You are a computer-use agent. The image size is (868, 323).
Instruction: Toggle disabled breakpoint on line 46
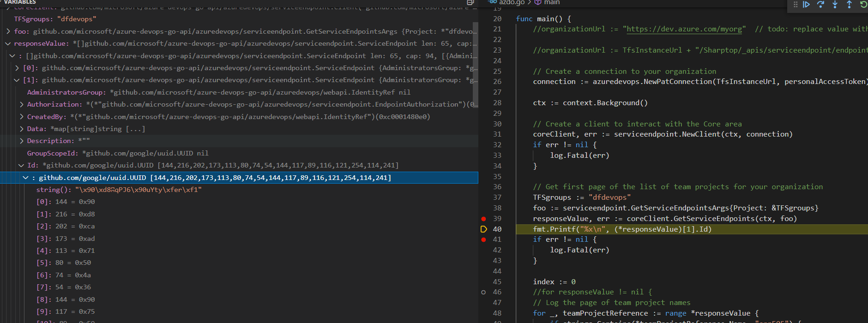483,292
